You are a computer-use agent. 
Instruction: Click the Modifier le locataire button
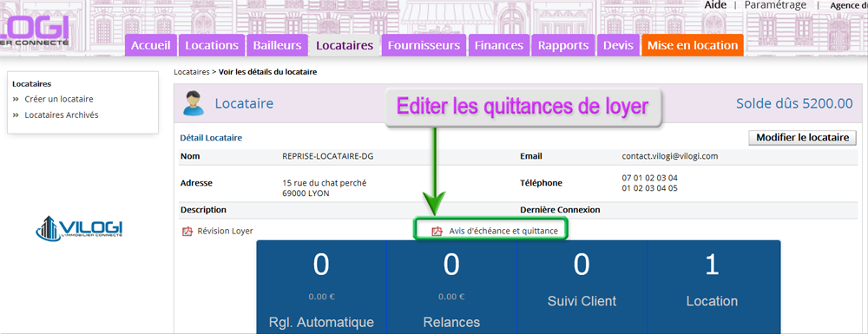[x=803, y=138]
